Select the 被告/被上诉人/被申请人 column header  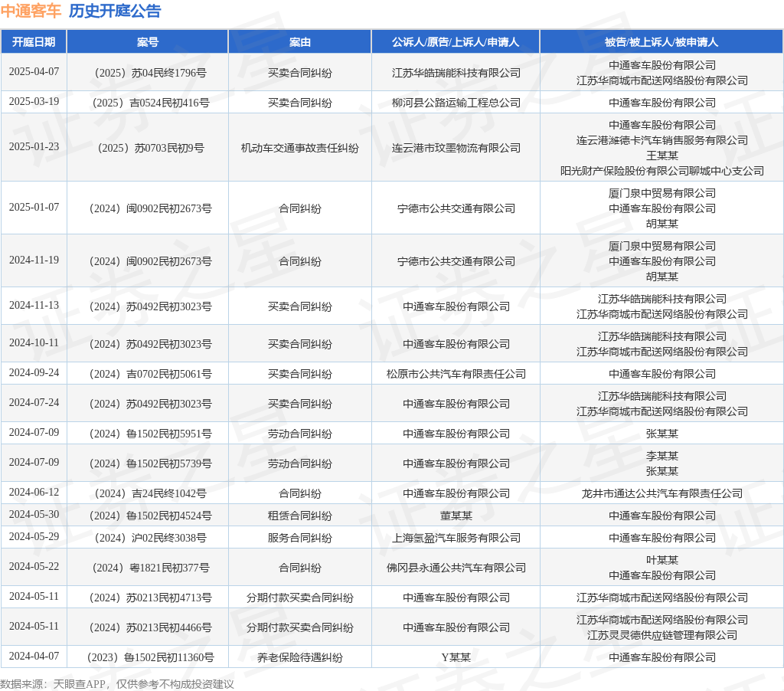point(661,42)
